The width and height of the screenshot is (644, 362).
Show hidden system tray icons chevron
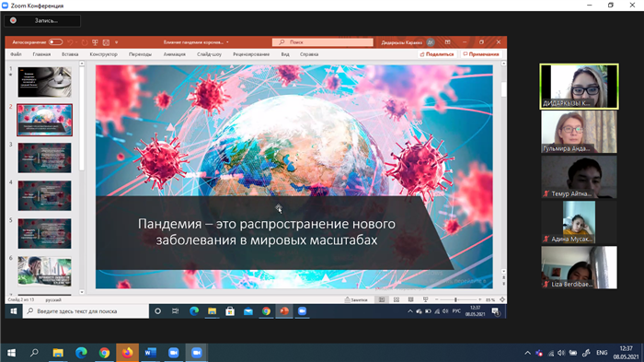tap(527, 353)
